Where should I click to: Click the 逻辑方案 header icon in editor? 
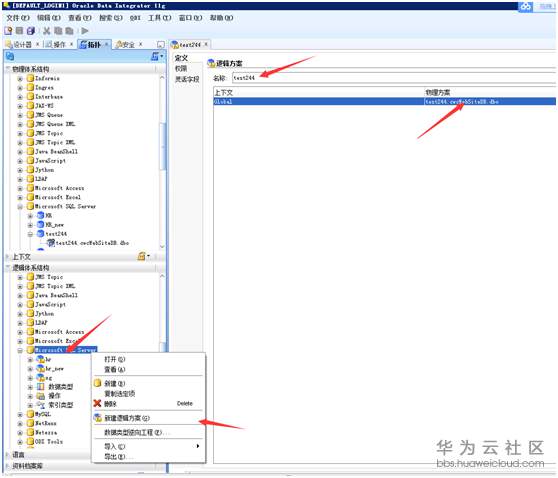pos(211,63)
